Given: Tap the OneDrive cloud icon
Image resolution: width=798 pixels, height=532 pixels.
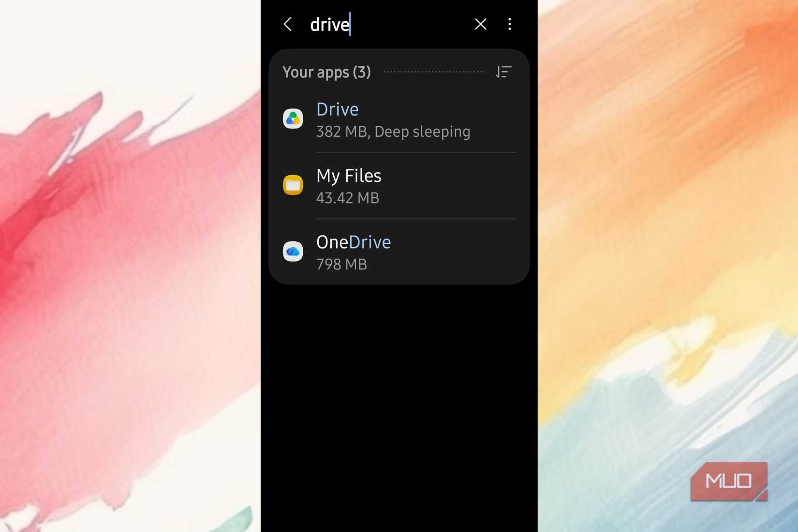Looking at the screenshot, I should 293,251.
